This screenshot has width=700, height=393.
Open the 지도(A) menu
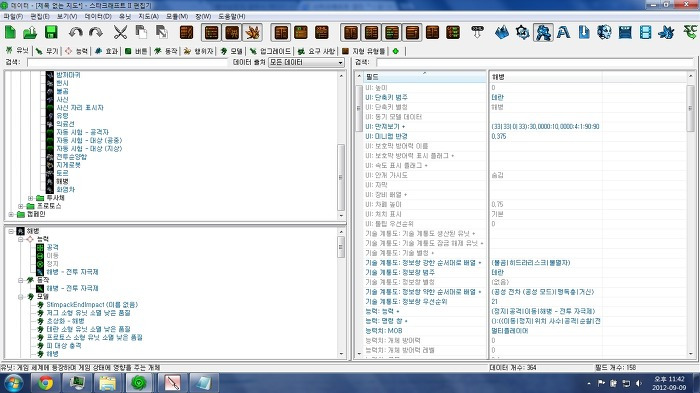click(x=149, y=16)
